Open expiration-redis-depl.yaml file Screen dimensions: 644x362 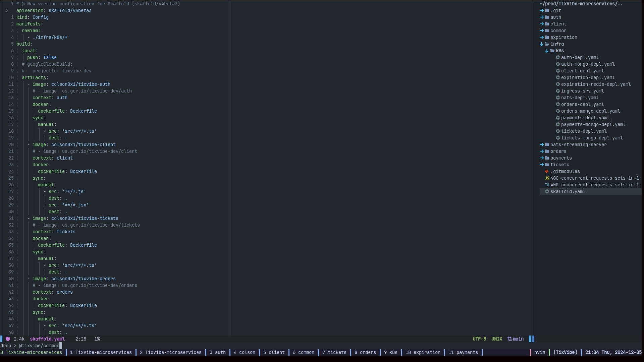[596, 84]
